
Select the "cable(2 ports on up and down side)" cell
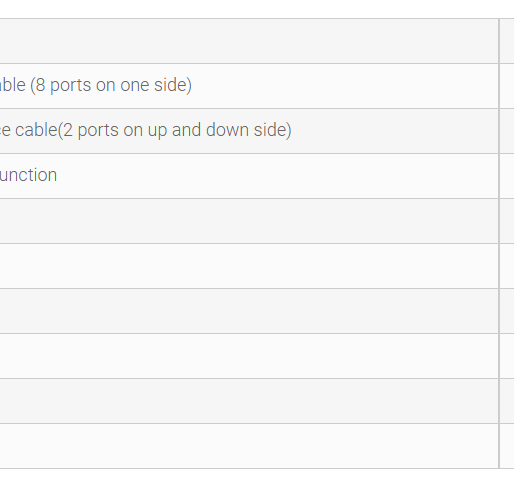coord(249,131)
